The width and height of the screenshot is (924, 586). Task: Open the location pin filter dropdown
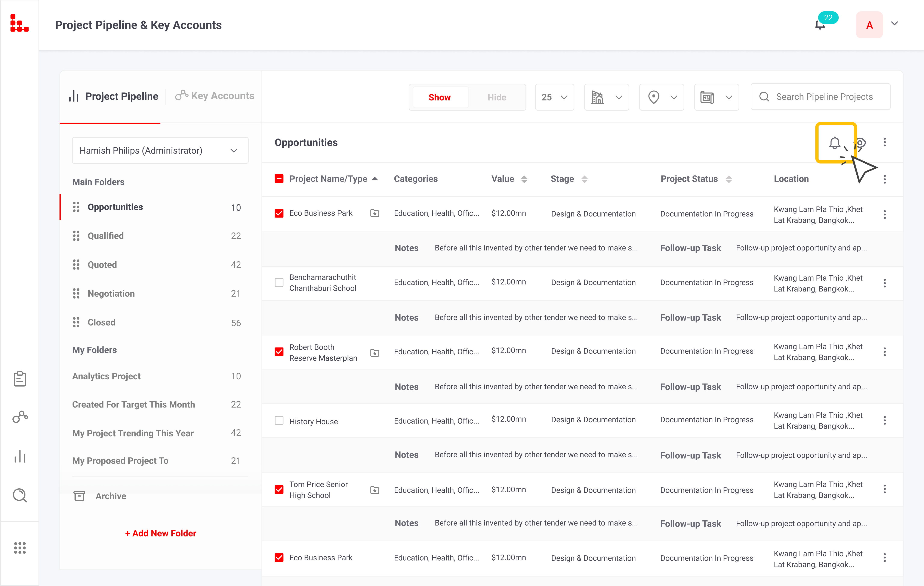[661, 97]
